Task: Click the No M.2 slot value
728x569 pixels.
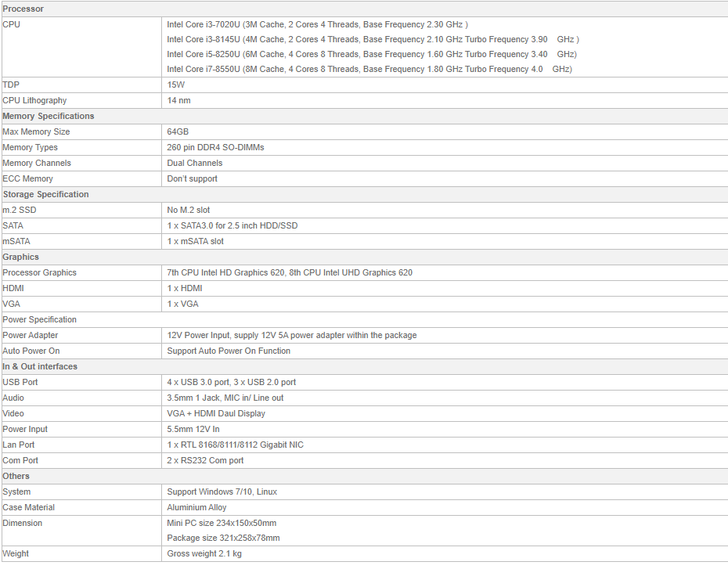Action: pyautogui.click(x=189, y=210)
